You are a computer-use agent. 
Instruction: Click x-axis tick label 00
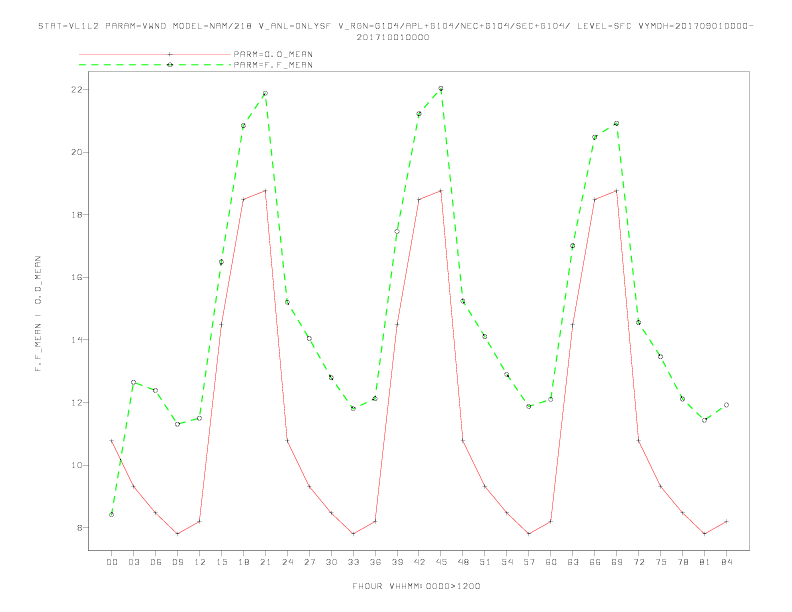pyautogui.click(x=112, y=562)
